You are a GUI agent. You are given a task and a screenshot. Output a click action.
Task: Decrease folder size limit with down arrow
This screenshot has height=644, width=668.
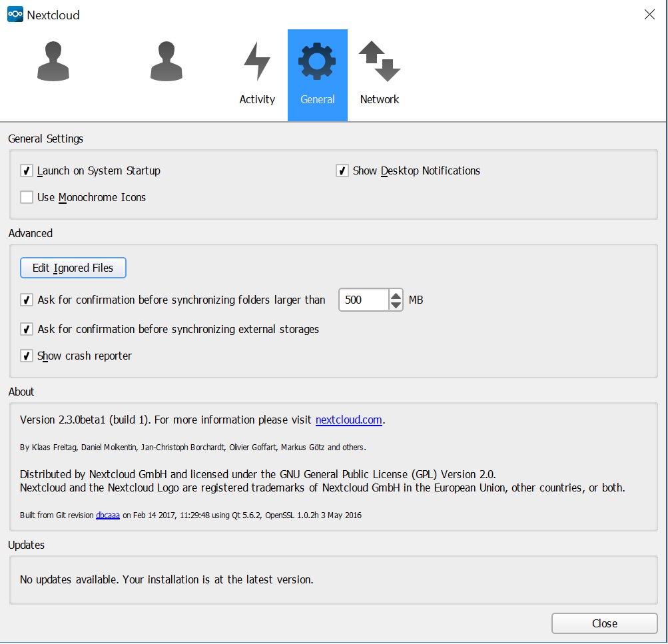click(x=396, y=305)
